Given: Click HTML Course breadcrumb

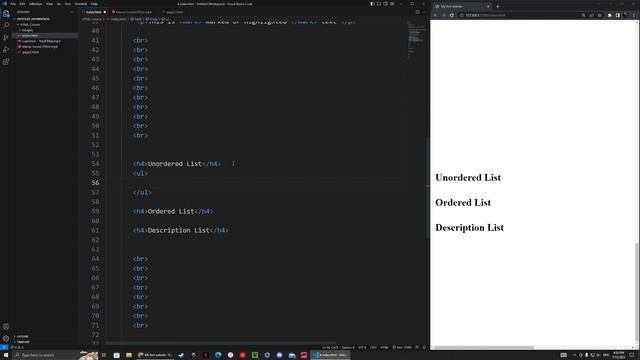Looking at the screenshot, I should click(x=91, y=19).
